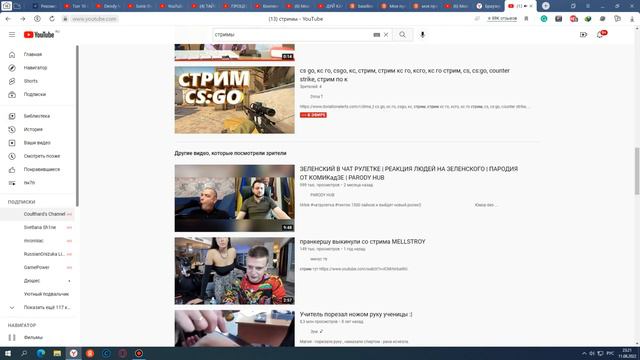The height and width of the screenshot is (360, 640).
Task: Open the cs go стрим video title
Action: point(404,75)
